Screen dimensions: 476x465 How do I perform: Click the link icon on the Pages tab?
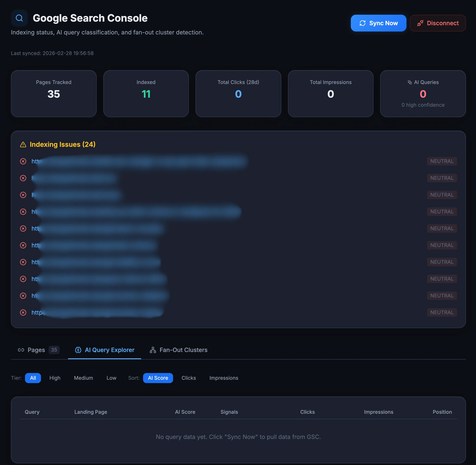coord(21,350)
